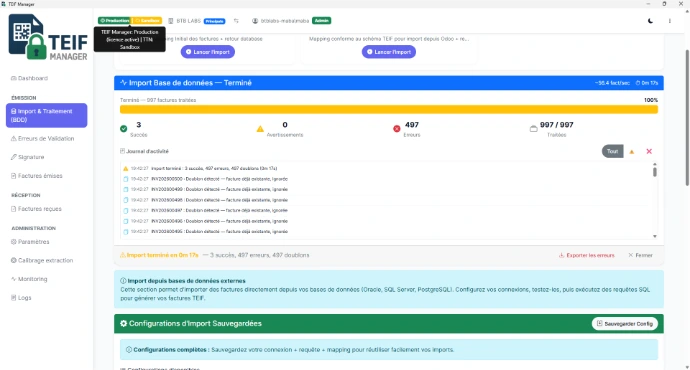Click Fermer to close the import panel

[x=640, y=255]
